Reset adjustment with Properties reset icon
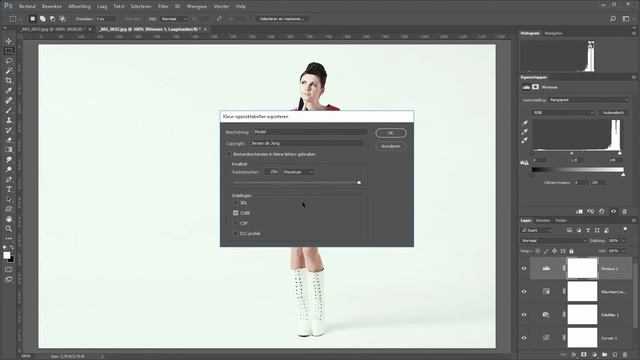The width and height of the screenshot is (640, 360). (602, 211)
